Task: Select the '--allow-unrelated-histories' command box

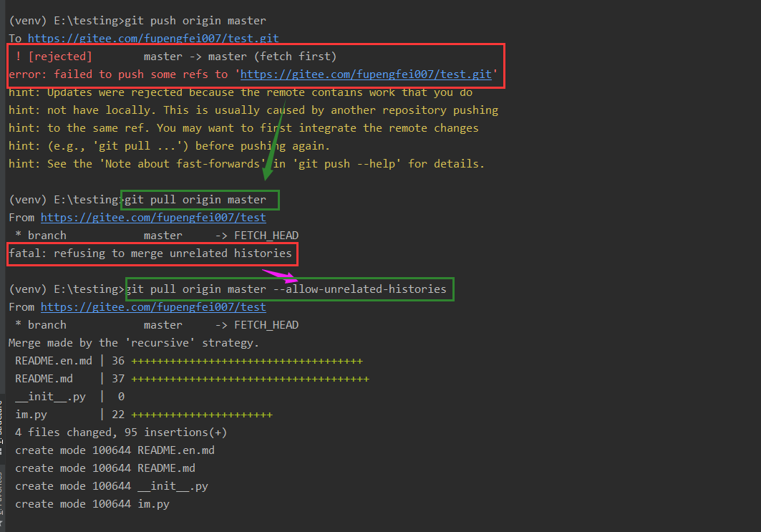Action: point(289,289)
